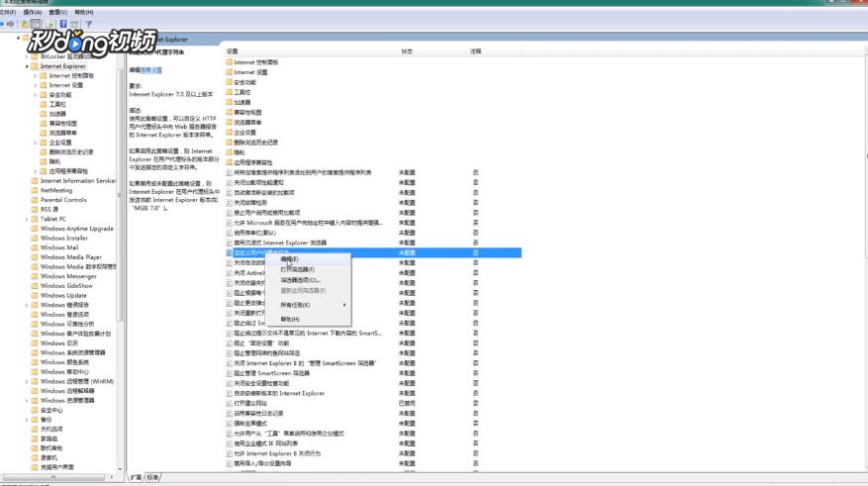Choose 打开筛选器(F) from the context menu
This screenshot has width=868, height=486.
309,269
